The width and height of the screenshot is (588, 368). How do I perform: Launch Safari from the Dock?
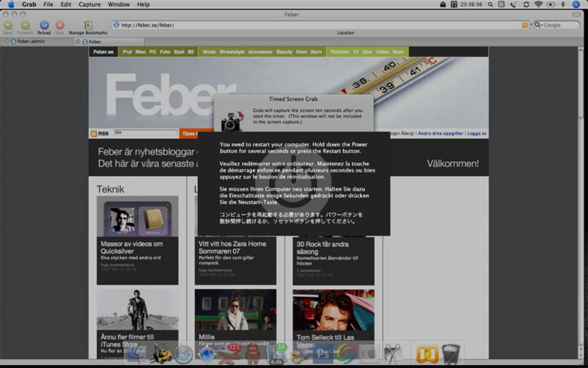pyautogui.click(x=183, y=355)
